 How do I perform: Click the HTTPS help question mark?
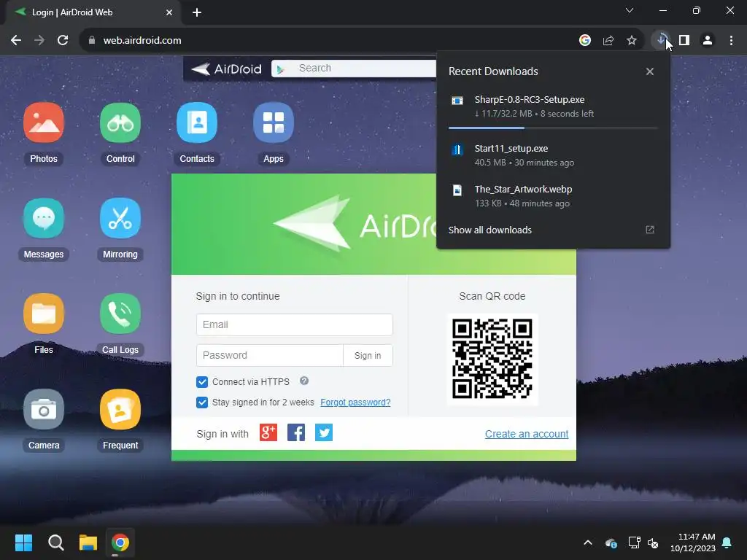pyautogui.click(x=304, y=381)
